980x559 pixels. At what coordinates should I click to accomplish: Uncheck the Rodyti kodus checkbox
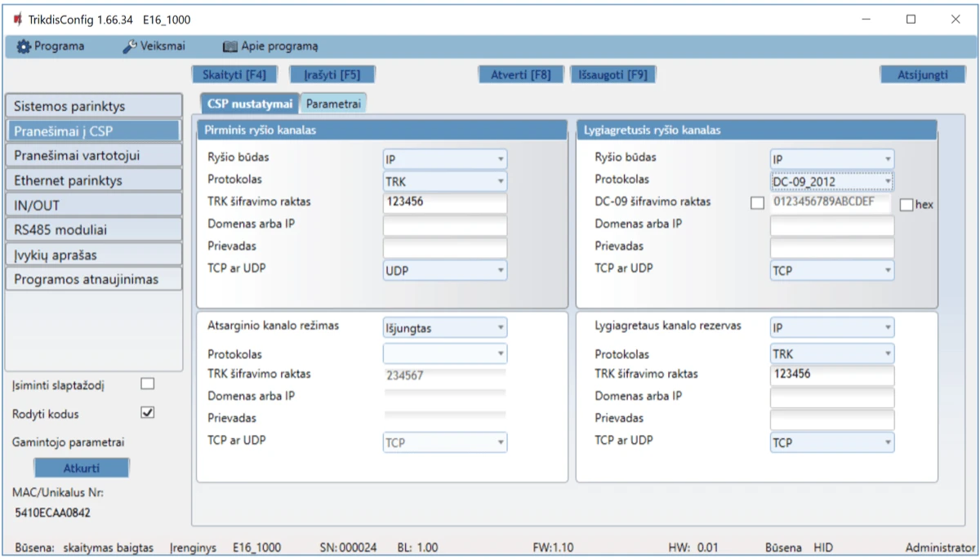pos(148,413)
